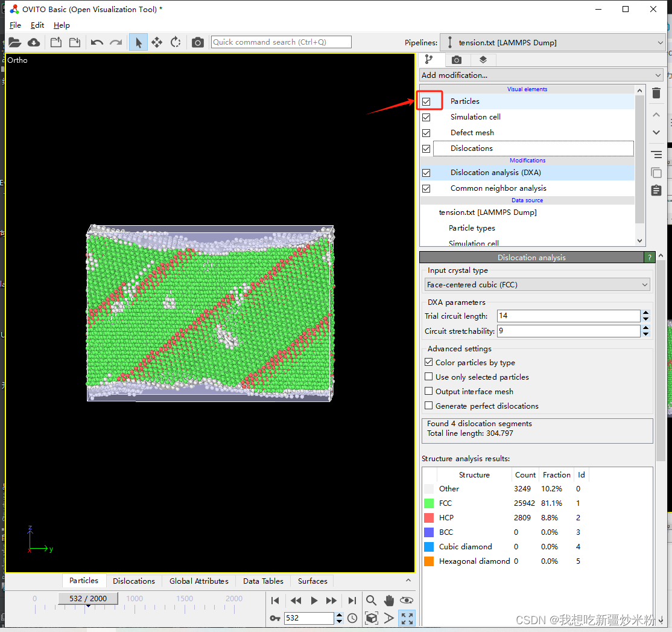This screenshot has height=632, width=672.
Task: Increase the Trial circuit length spinner
Action: pos(646,313)
